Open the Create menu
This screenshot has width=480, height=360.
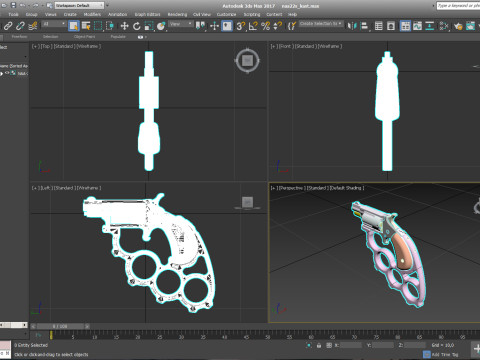70,14
